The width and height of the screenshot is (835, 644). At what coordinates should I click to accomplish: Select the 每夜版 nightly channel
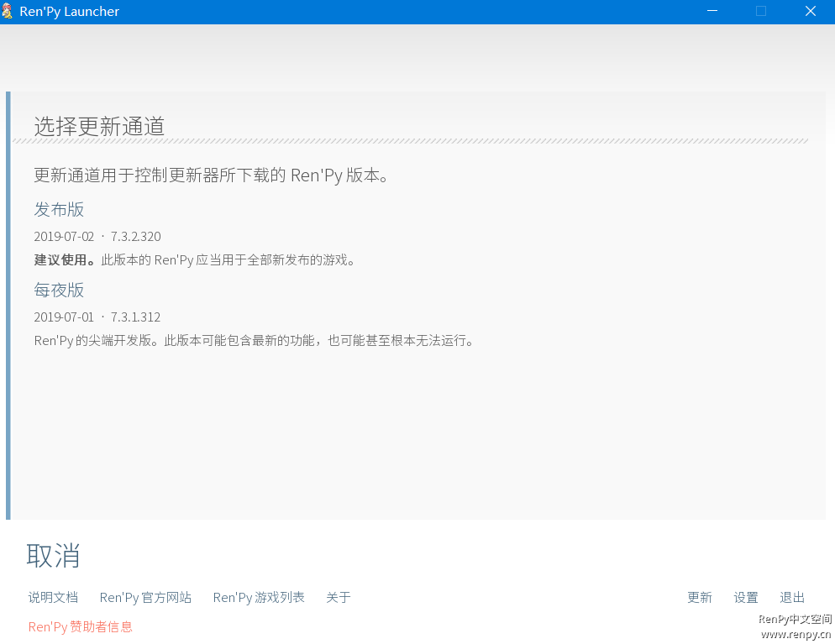point(59,290)
